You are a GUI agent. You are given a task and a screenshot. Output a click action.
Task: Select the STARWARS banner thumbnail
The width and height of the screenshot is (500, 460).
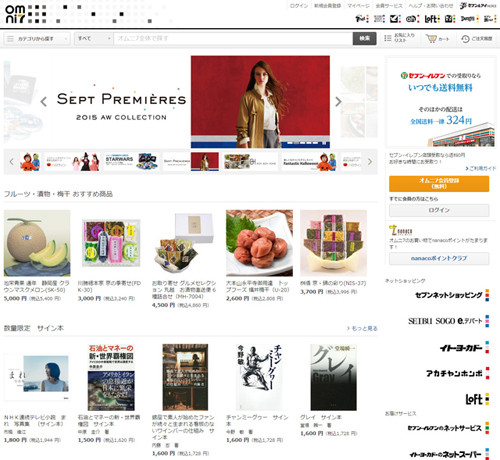point(131,162)
